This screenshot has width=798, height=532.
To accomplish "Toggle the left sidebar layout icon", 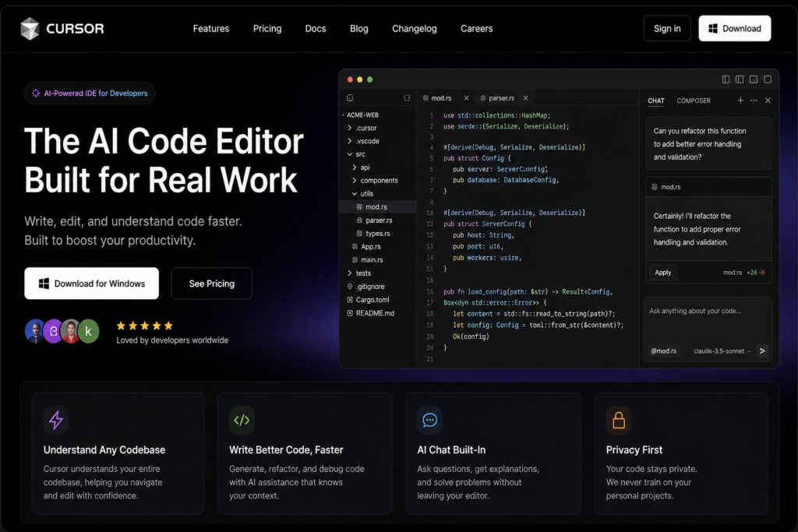I will 726,79.
